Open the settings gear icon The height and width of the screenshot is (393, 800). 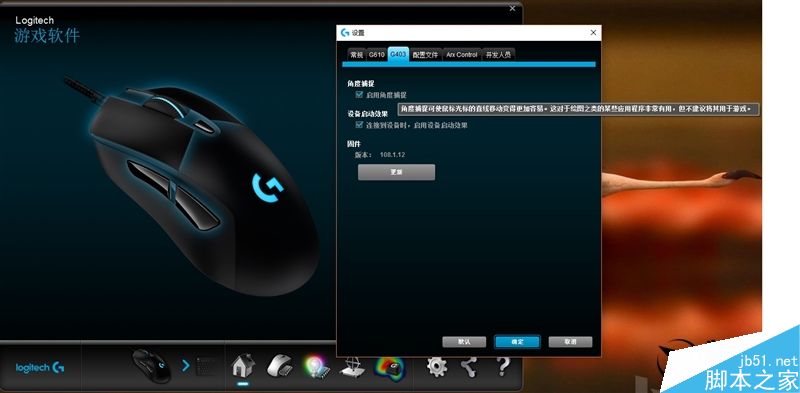[437, 366]
